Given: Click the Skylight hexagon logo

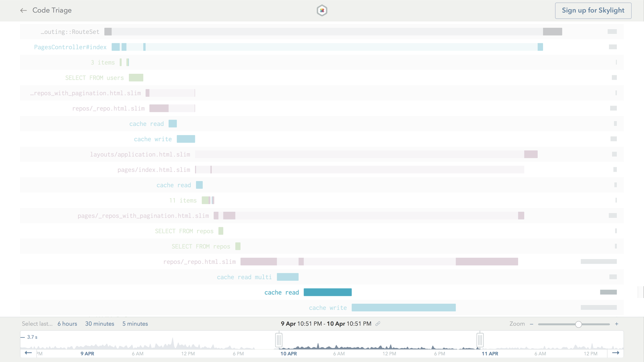Looking at the screenshot, I should pyautogui.click(x=322, y=10).
